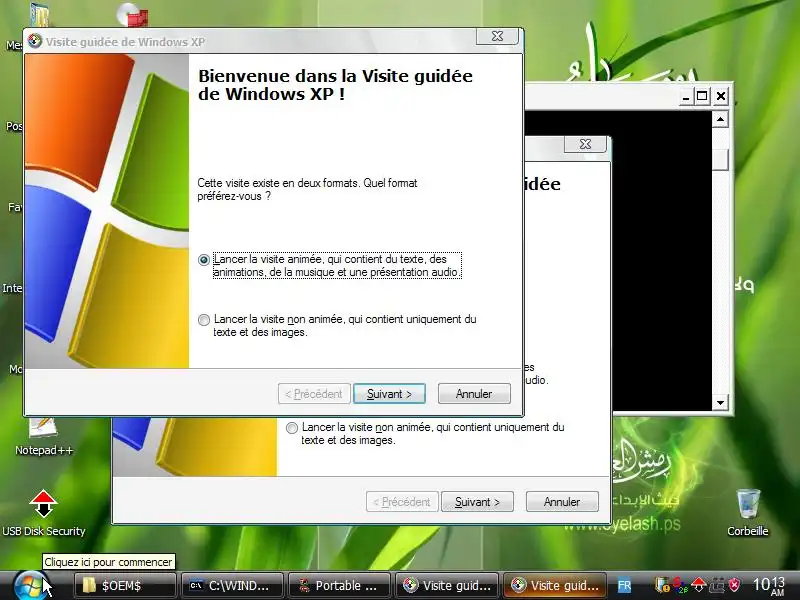Screen dimensions: 800x600
Task: Open the Corbeille recycle bin icon
Action: click(748, 512)
